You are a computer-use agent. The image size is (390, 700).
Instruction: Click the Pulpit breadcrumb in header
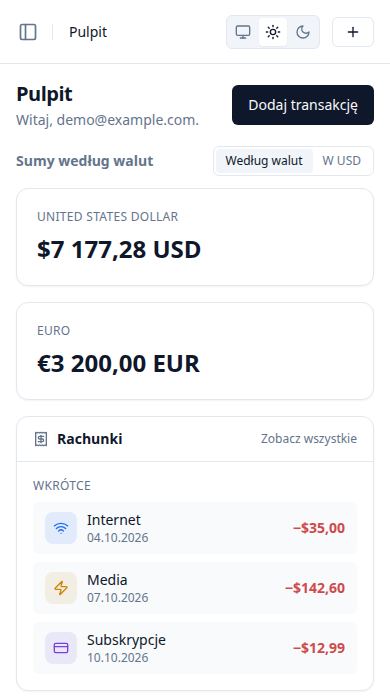pyautogui.click(x=88, y=32)
